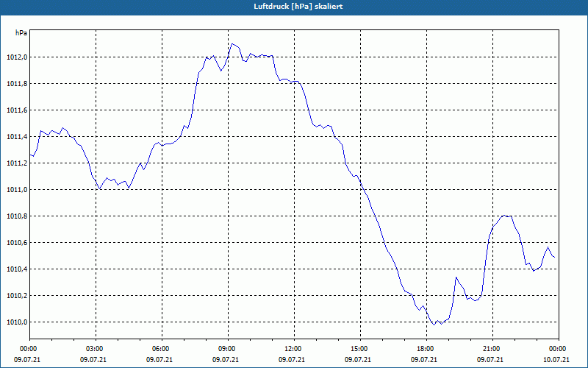588x368 pixels.
Task: Click the 15:00 time axis label
Action: [360, 349]
